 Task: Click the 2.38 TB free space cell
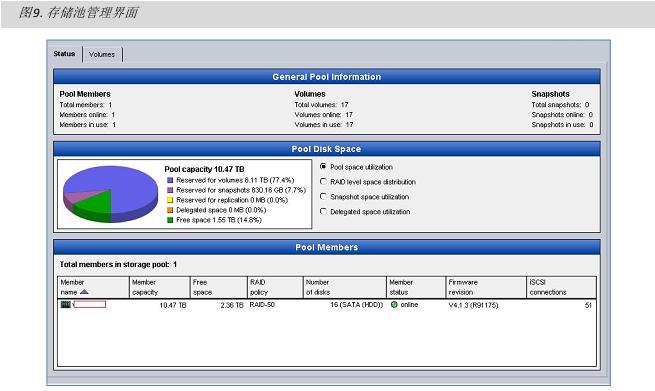232,305
